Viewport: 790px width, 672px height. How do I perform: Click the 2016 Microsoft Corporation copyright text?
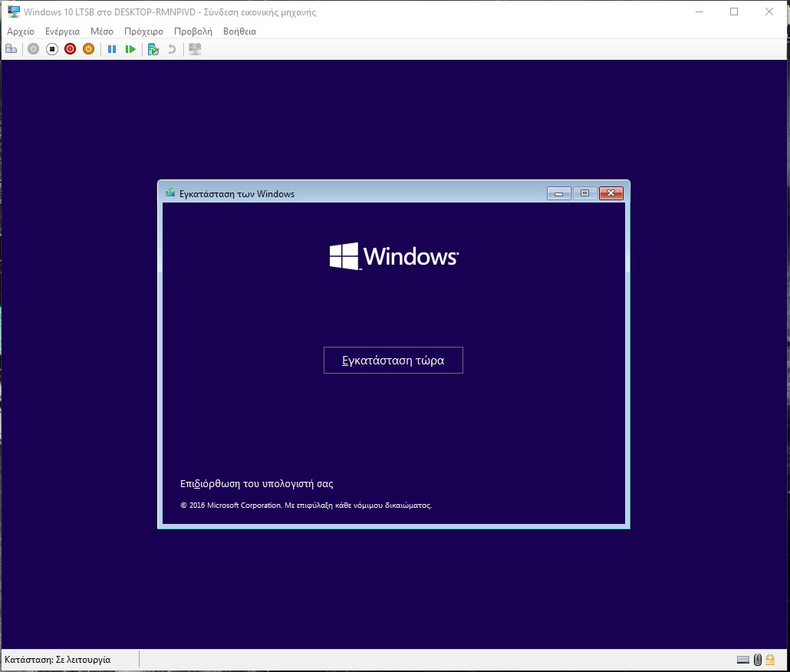click(306, 506)
